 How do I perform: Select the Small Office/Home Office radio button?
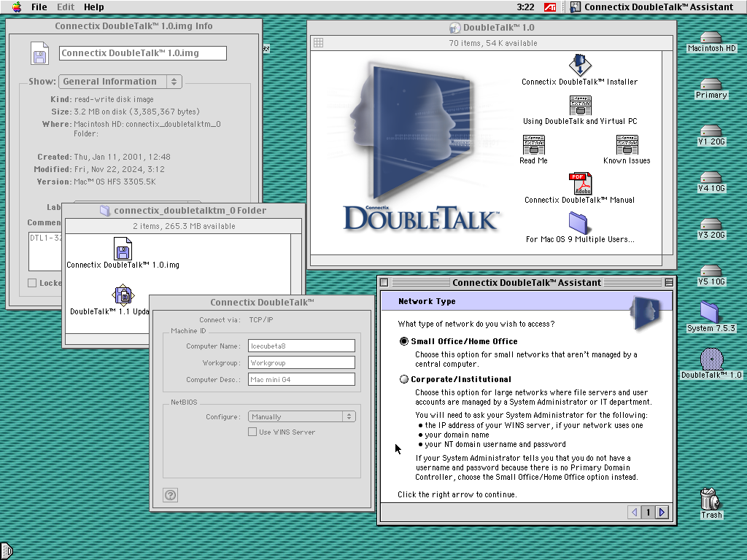pyautogui.click(x=404, y=341)
